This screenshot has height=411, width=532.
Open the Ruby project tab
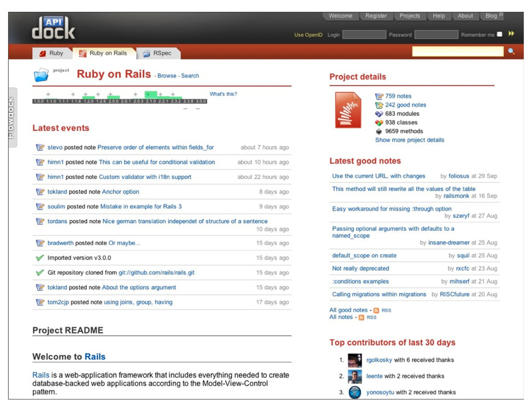pyautogui.click(x=51, y=54)
